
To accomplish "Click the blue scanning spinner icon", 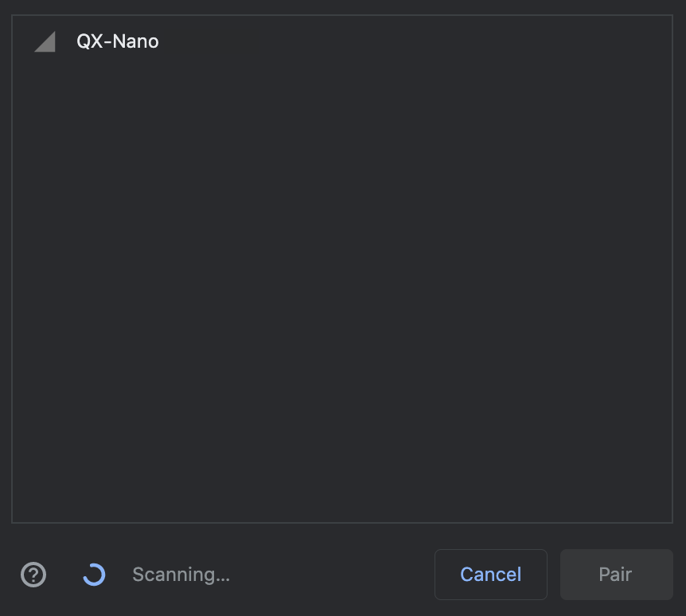I will pyautogui.click(x=94, y=575).
